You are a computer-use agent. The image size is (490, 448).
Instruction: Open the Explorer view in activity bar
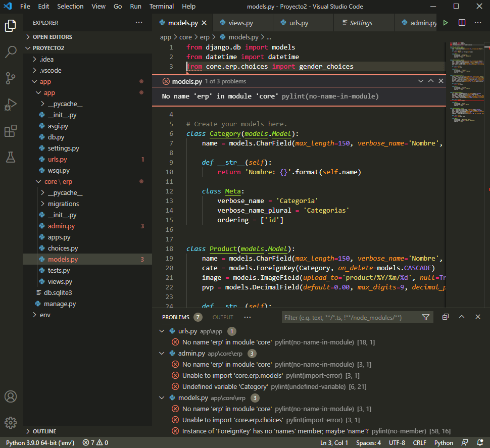[11, 26]
